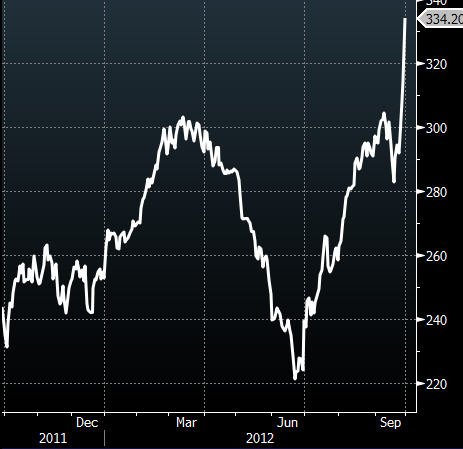This screenshot has width=463, height=449.
Task: Click the 2011 year label
Action: pyautogui.click(x=53, y=438)
